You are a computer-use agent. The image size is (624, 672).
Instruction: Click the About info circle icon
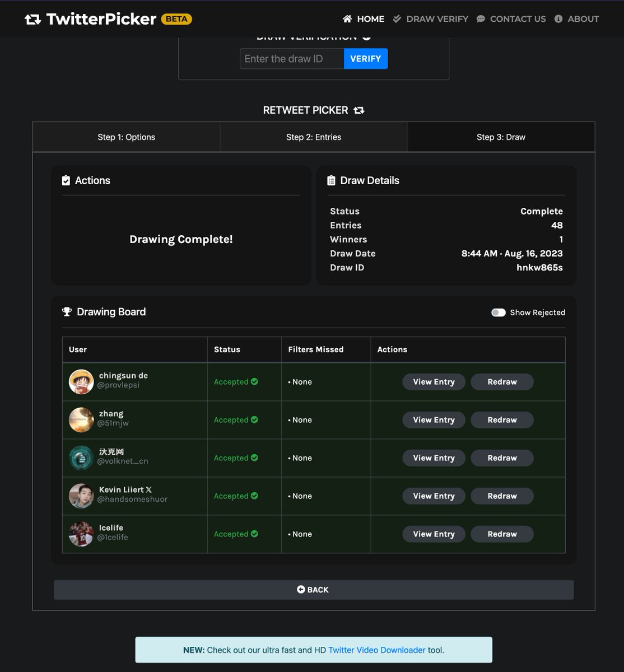pos(558,18)
